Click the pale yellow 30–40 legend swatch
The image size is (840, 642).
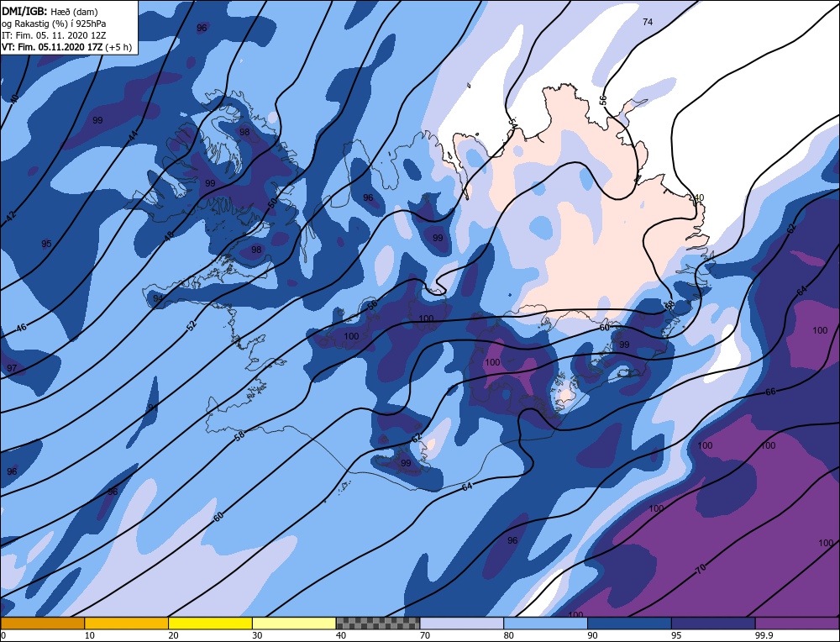coord(294,624)
